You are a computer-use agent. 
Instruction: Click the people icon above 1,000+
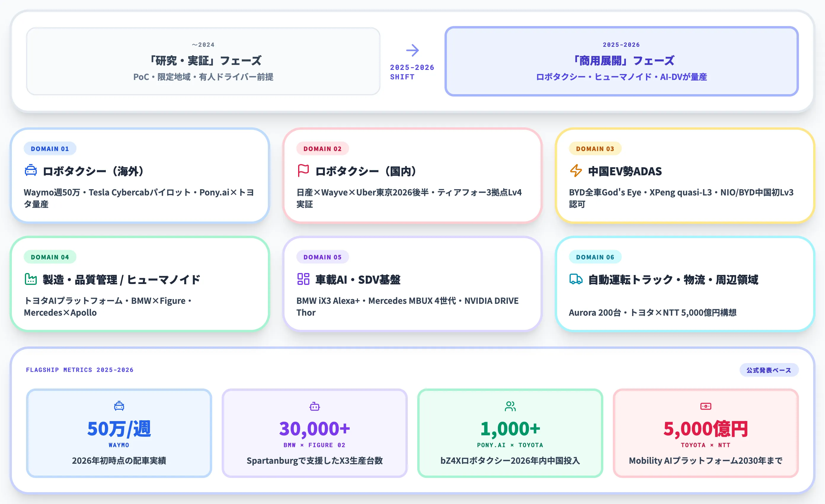click(510, 406)
